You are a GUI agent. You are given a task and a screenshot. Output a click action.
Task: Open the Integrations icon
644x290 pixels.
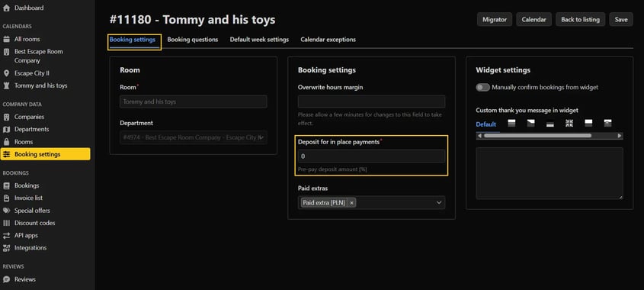click(x=6, y=248)
